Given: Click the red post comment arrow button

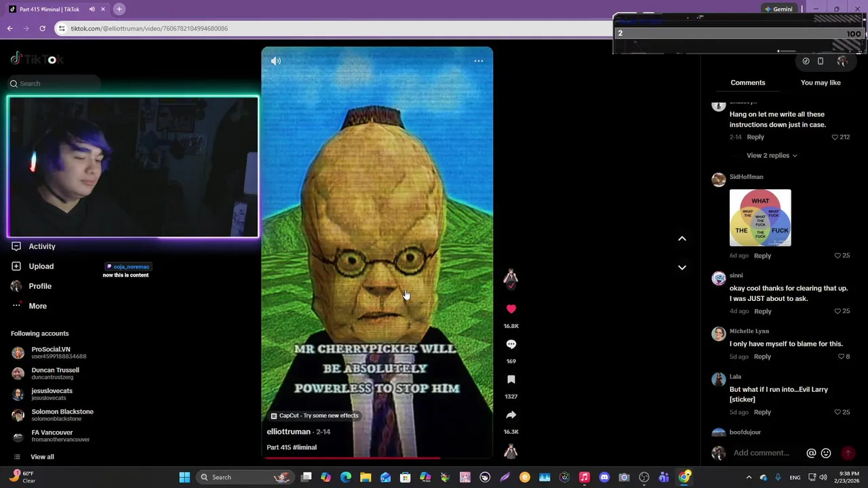Looking at the screenshot, I should (x=848, y=453).
